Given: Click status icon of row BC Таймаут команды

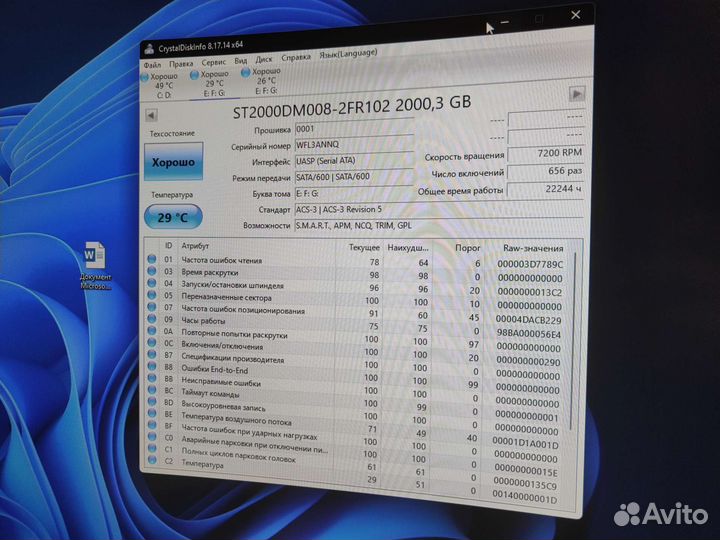Looking at the screenshot, I should click(x=152, y=390).
